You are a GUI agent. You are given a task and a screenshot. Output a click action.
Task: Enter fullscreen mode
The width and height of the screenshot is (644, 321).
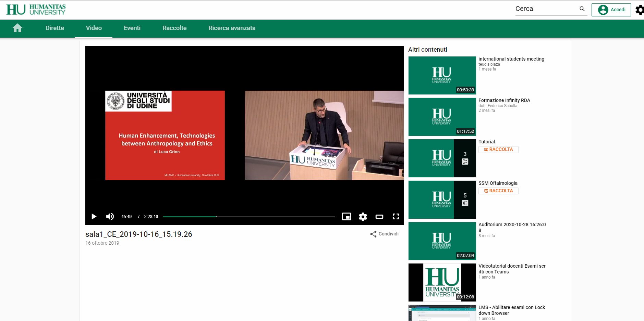click(x=396, y=217)
